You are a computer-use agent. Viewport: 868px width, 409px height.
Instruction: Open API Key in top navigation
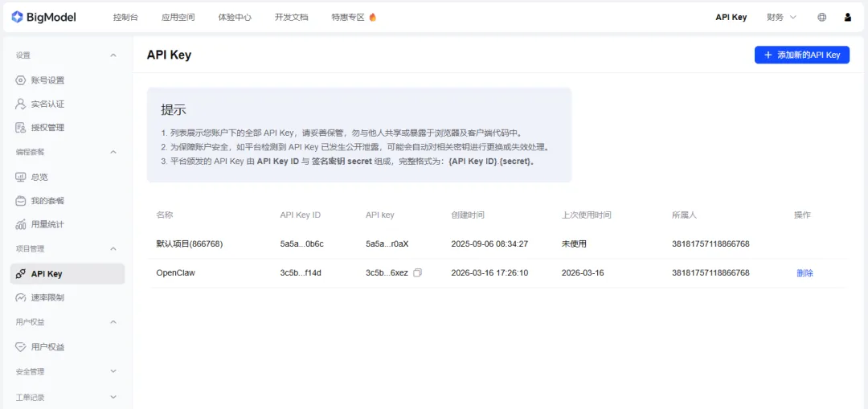click(731, 17)
